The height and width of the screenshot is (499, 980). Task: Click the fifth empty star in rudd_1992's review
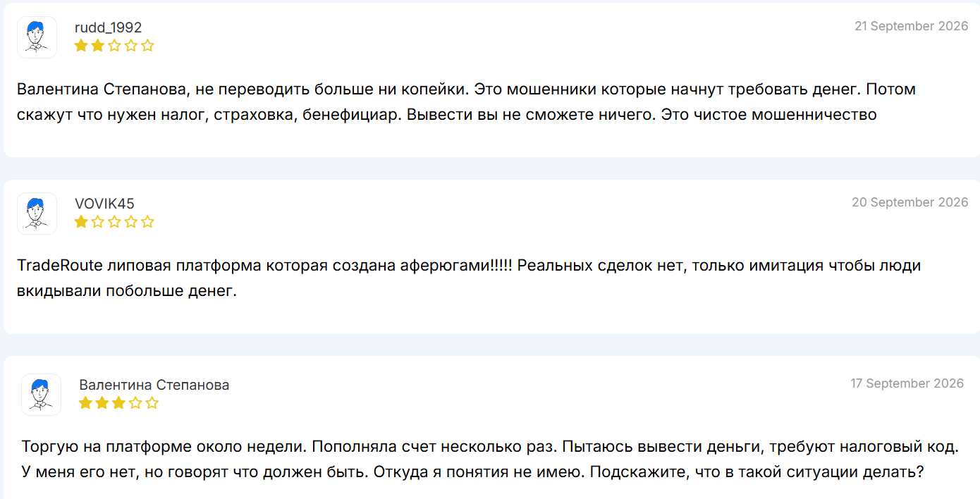click(x=147, y=46)
